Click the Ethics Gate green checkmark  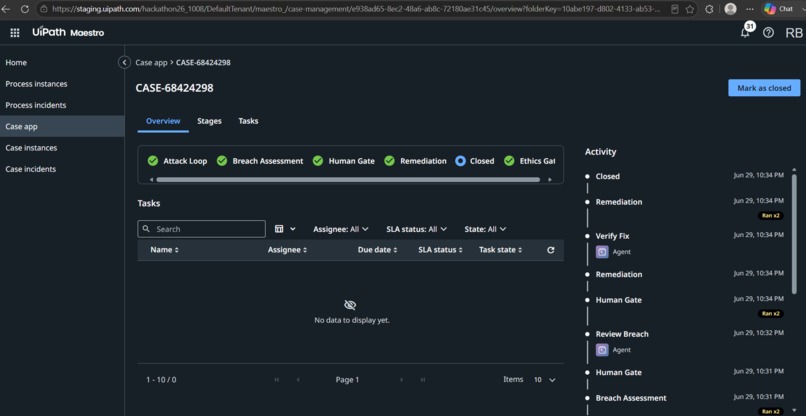point(509,161)
